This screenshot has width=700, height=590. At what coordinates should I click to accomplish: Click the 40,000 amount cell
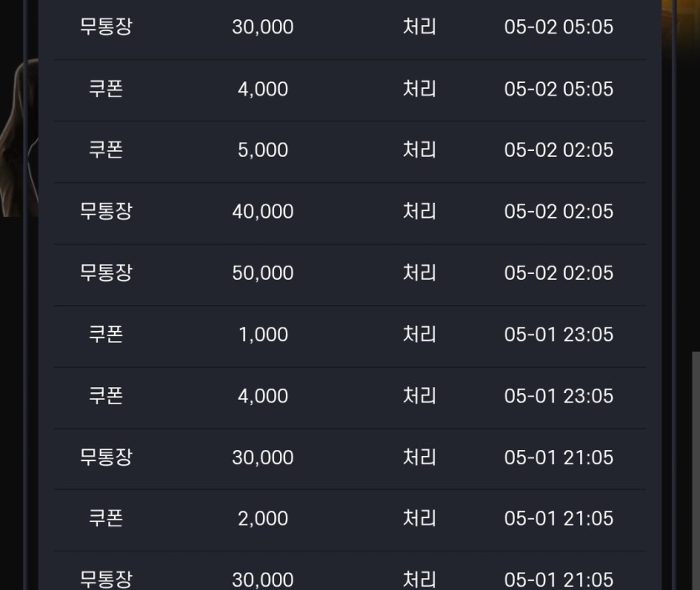click(262, 212)
